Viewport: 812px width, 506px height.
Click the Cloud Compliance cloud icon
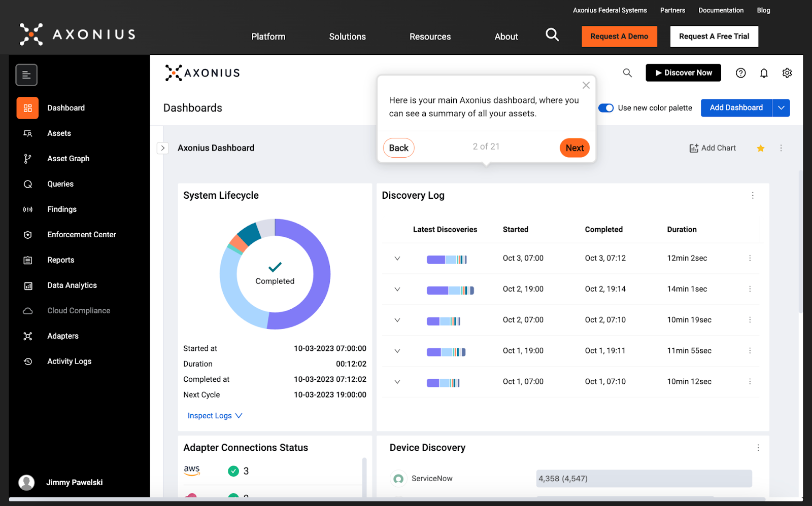click(28, 311)
